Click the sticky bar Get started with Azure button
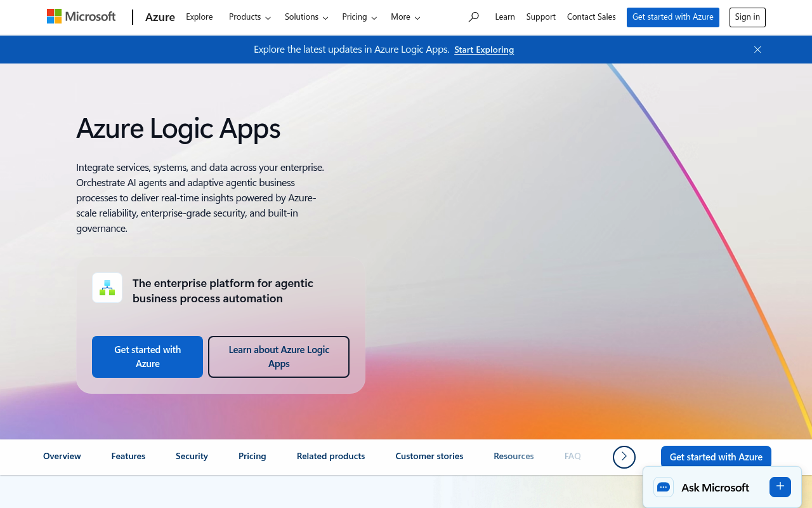This screenshot has width=812, height=508. (x=716, y=457)
